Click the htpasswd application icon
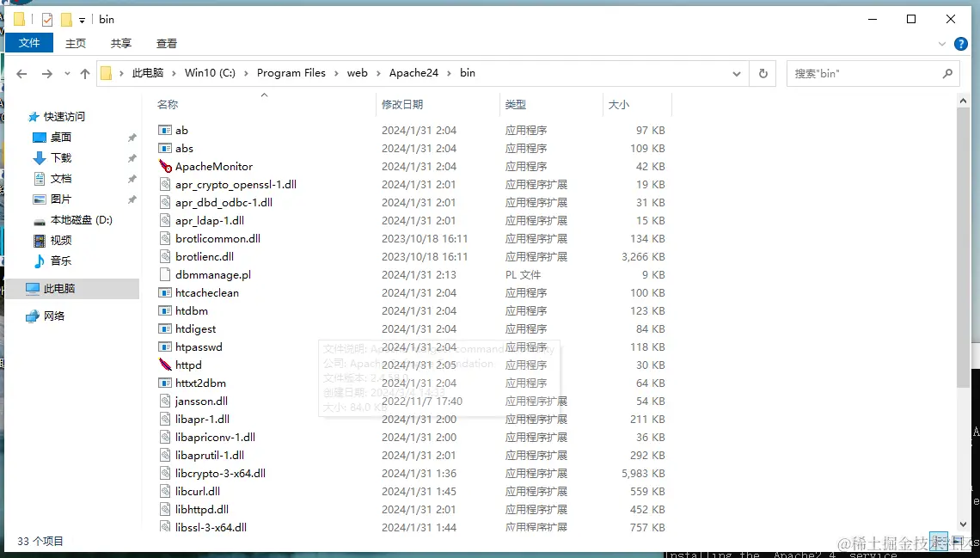Screen dimensions: 980x558 165,346
